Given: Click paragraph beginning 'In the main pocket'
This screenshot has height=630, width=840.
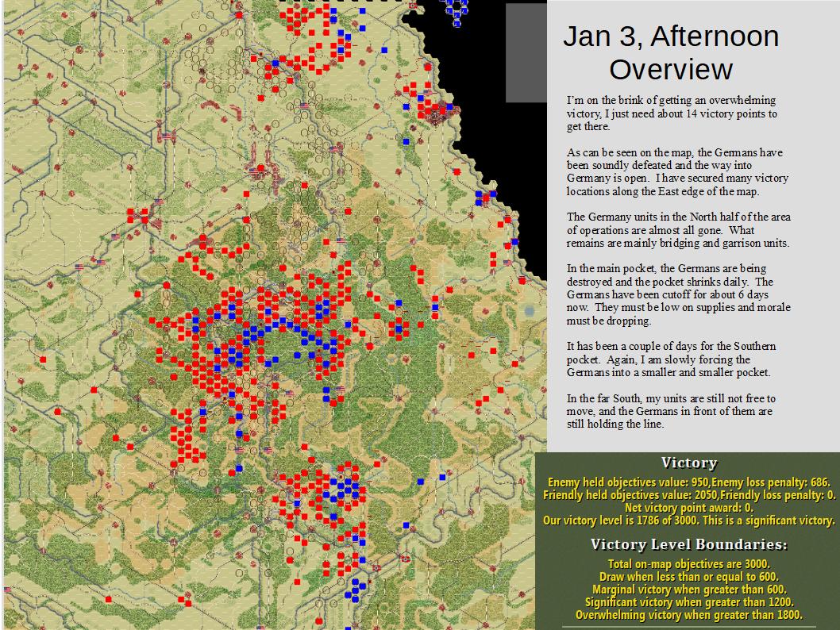Looking at the screenshot, I should tap(679, 294).
